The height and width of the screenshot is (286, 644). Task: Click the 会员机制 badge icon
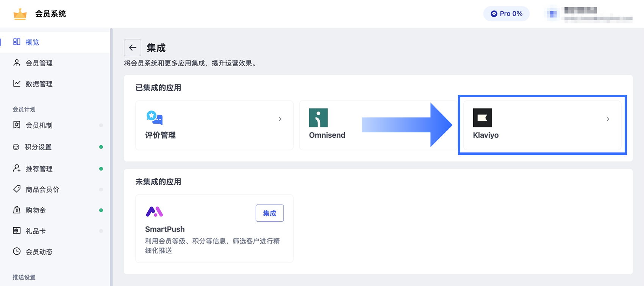[x=17, y=125]
